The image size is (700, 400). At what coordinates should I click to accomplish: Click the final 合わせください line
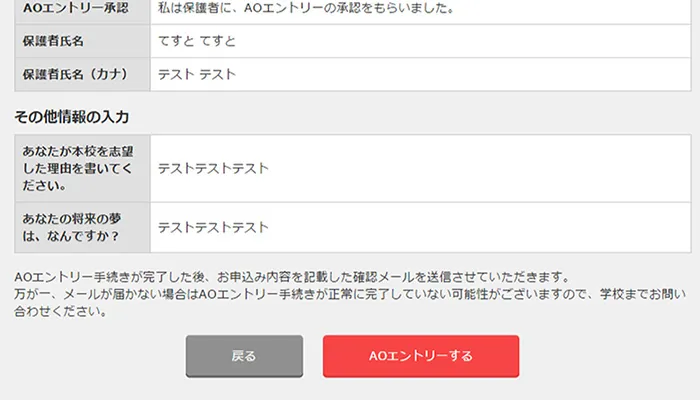point(60,311)
